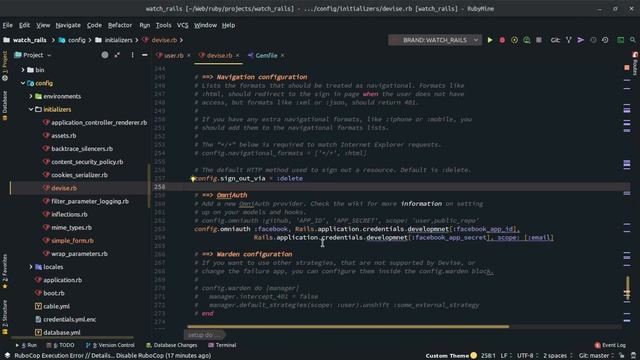The image size is (640, 360).
Task: Open the Refactor menu
Action: pyautogui.click(x=120, y=25)
